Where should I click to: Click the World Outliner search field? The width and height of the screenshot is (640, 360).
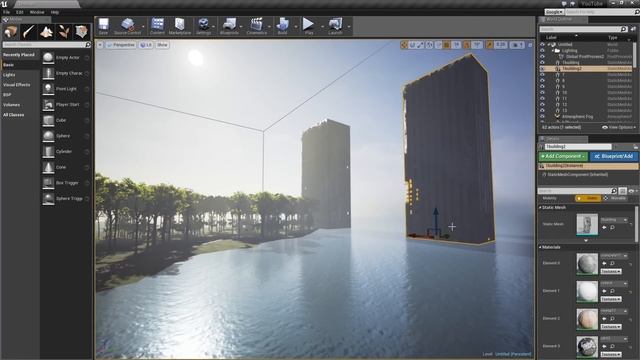click(583, 29)
